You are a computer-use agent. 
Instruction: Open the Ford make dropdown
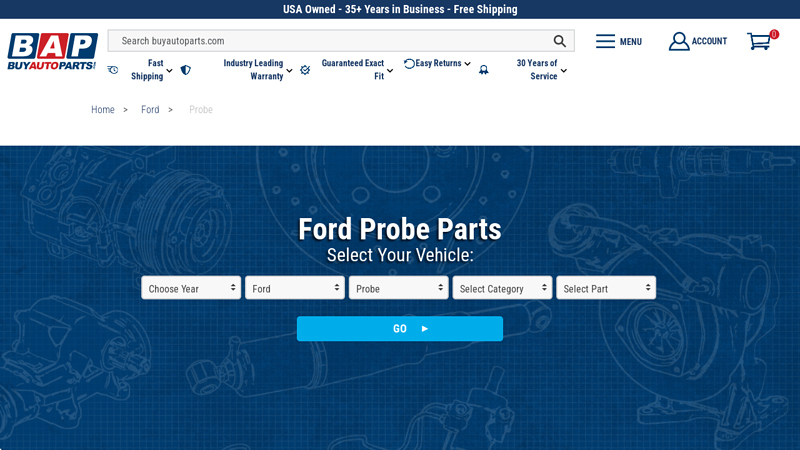point(295,288)
